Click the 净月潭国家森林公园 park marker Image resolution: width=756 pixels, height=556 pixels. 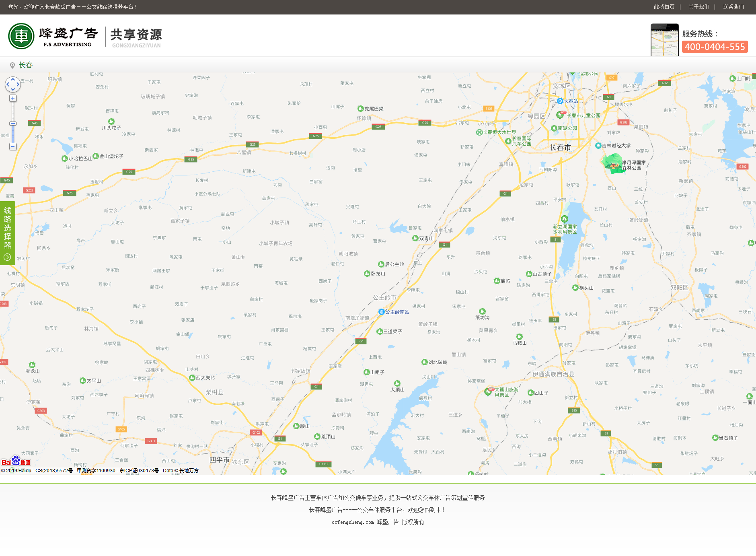(x=612, y=164)
